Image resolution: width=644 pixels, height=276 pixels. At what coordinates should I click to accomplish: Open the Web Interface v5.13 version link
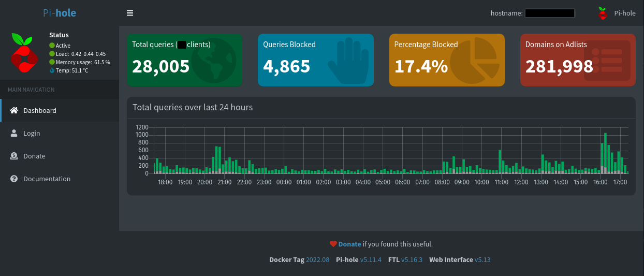pos(482,259)
